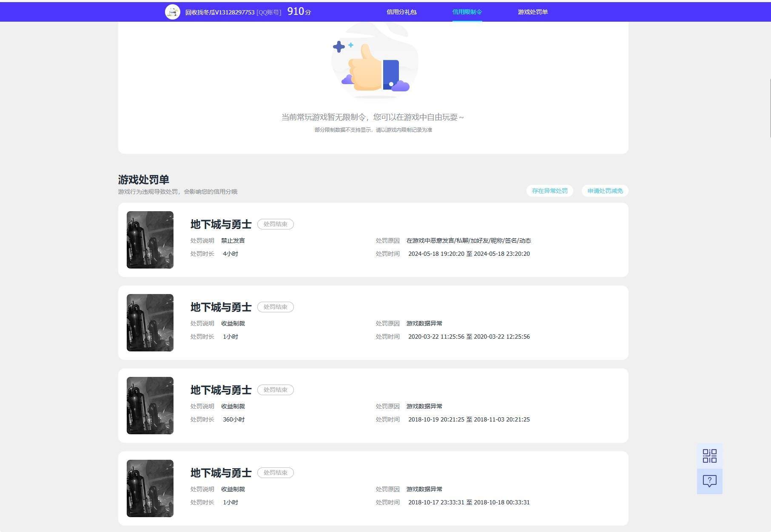This screenshot has width=771, height=532.
Task: Switch to the 信用限制令 tab
Action: pos(467,12)
